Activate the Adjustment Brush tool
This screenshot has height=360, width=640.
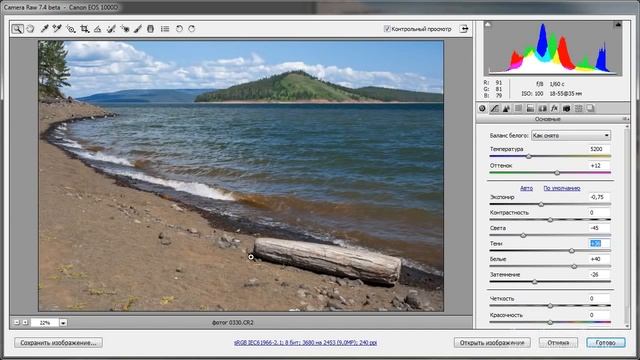pos(138,29)
